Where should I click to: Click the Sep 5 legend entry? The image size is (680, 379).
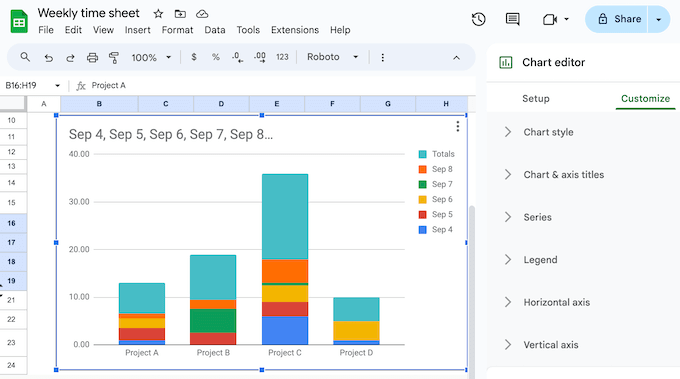point(436,215)
